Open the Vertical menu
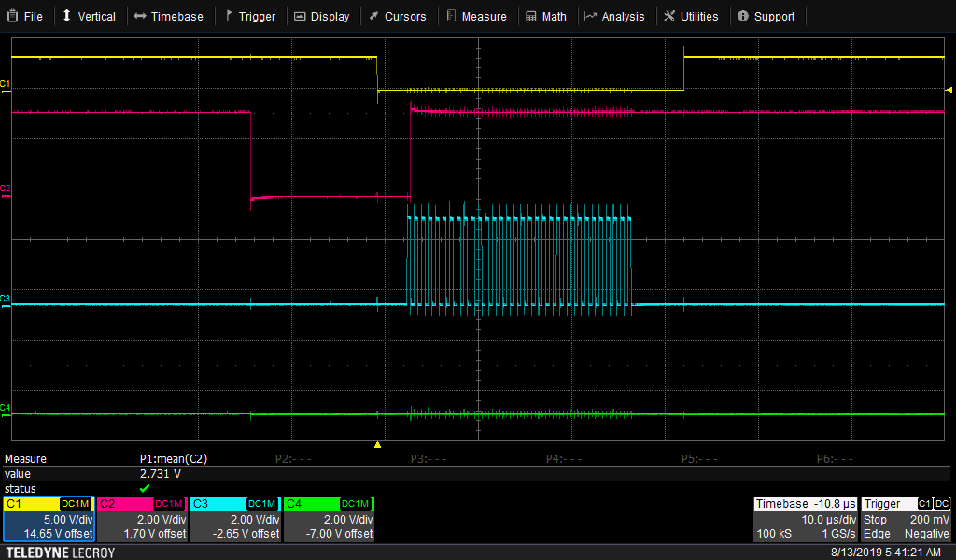The height and width of the screenshot is (560, 956). pyautogui.click(x=89, y=16)
